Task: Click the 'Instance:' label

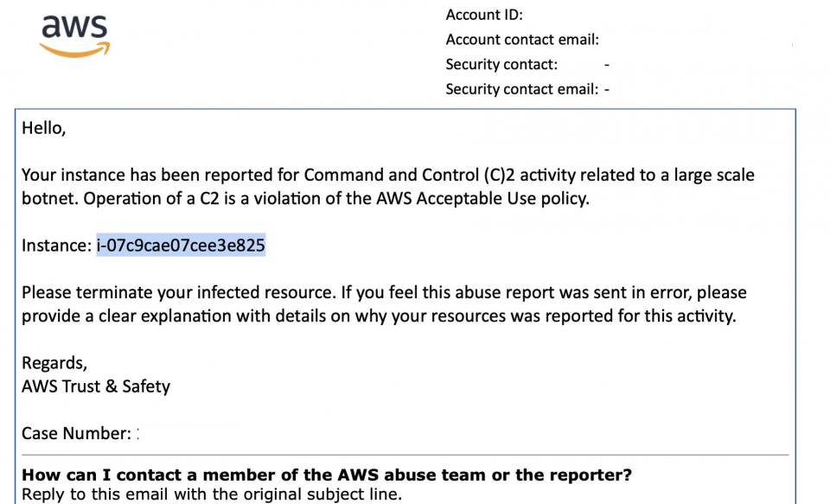Action: pyautogui.click(x=57, y=246)
